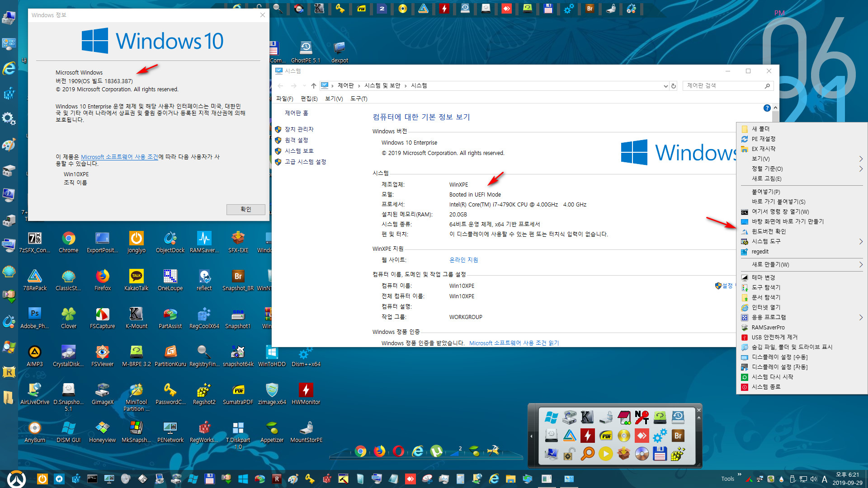Expand 응용 프로그램 submenu

tap(802, 317)
